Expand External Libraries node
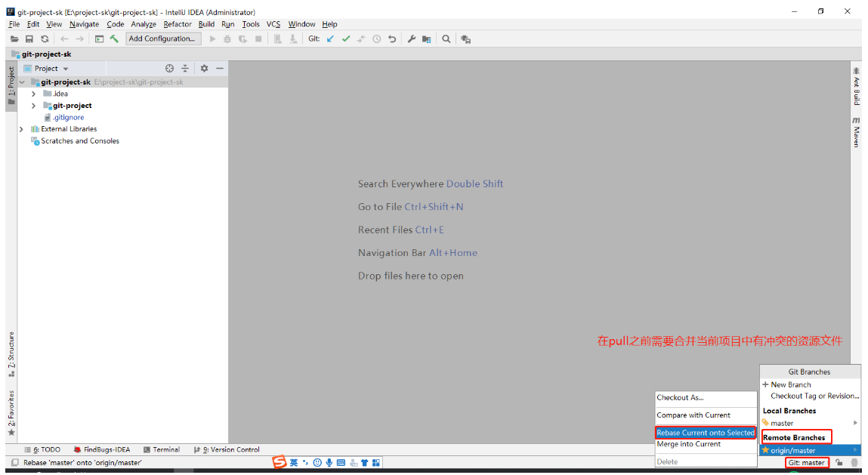Screen dimensions: 868x475 22,129
